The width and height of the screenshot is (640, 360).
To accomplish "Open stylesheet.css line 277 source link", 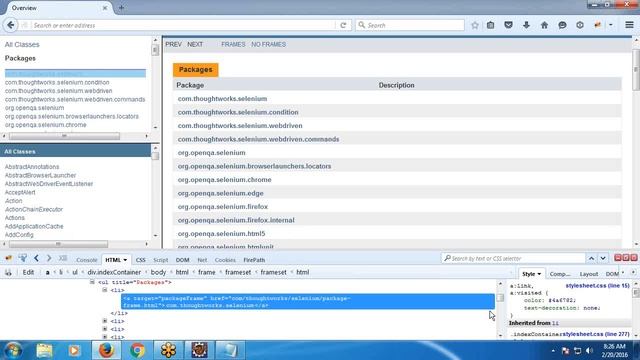I will click(x=596, y=334).
